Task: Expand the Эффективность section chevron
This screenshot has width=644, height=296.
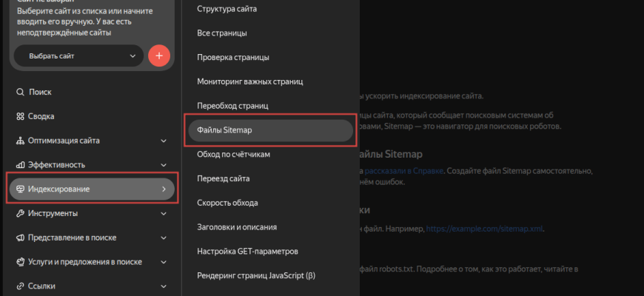Action: (163, 164)
